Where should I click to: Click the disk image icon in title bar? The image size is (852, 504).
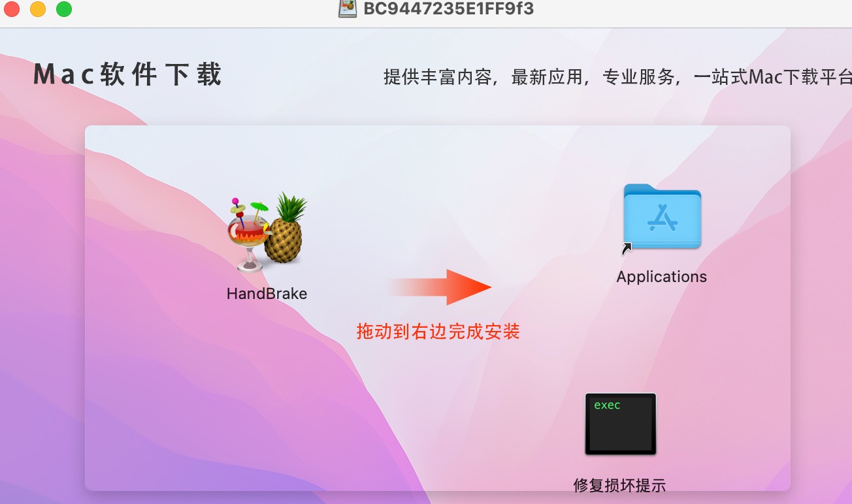(348, 8)
